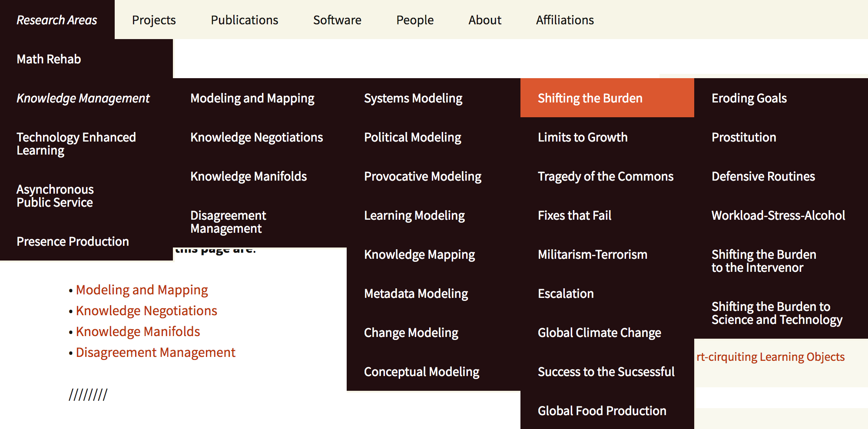The height and width of the screenshot is (429, 868).
Task: Expand the Modeling and Mapping submenu entry
Action: pyautogui.click(x=252, y=98)
